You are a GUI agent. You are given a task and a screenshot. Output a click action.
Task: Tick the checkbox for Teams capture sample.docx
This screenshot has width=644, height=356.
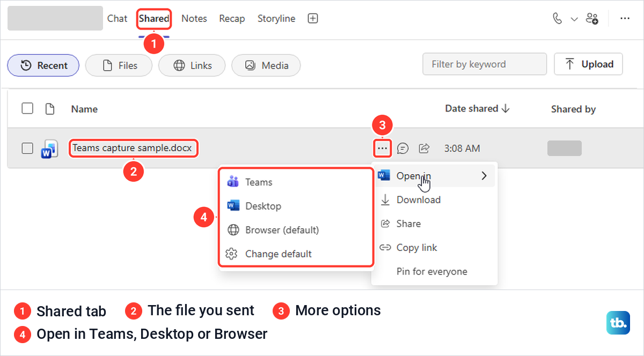click(27, 148)
